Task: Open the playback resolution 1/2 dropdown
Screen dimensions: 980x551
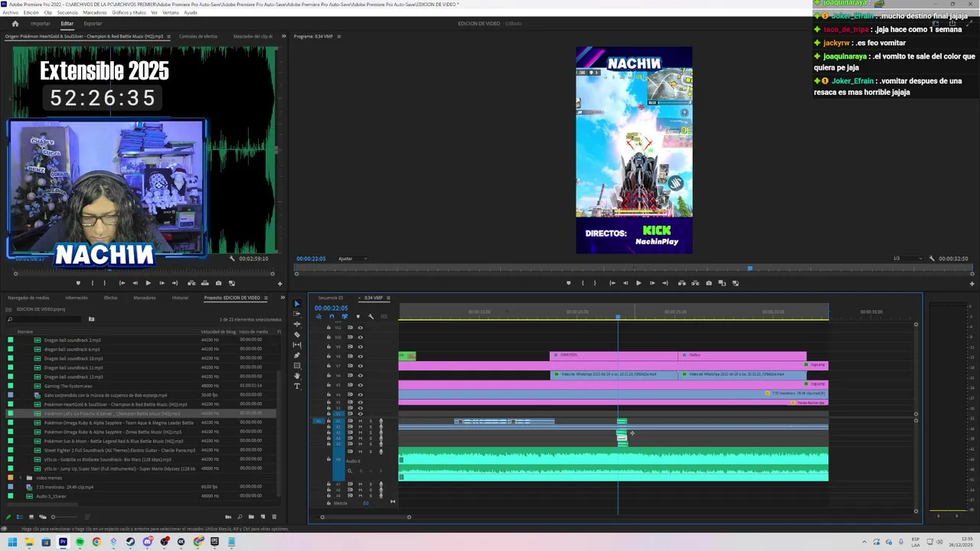Action: point(906,259)
